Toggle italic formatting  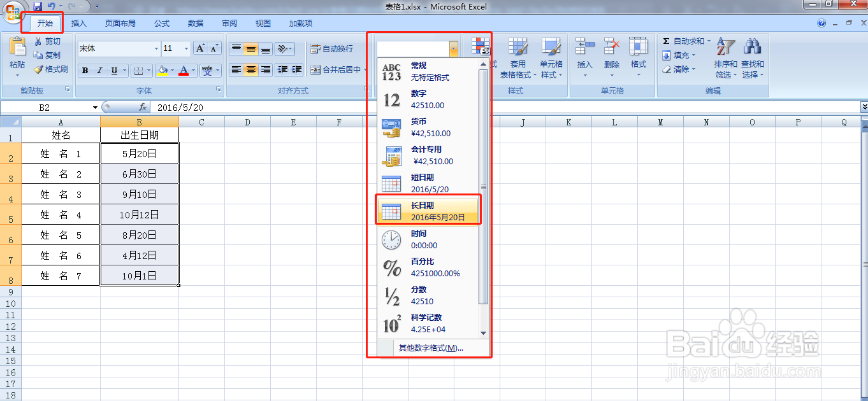click(99, 71)
